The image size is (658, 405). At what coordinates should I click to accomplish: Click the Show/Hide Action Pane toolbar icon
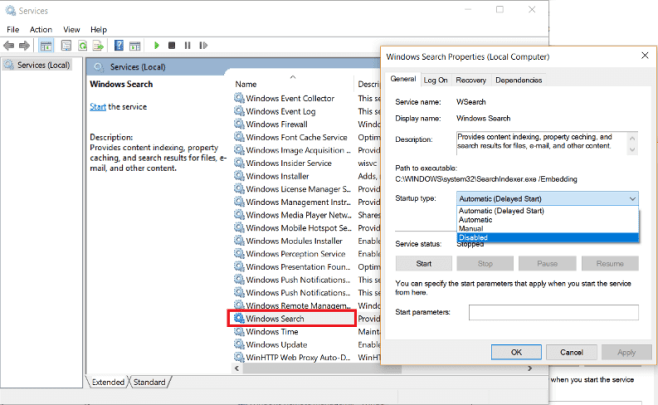pos(135,45)
